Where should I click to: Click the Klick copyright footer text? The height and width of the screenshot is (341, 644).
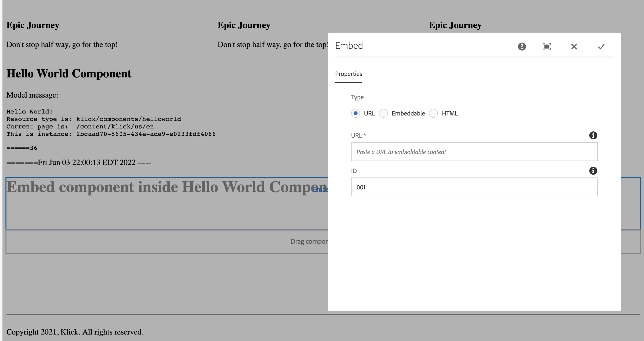click(75, 332)
